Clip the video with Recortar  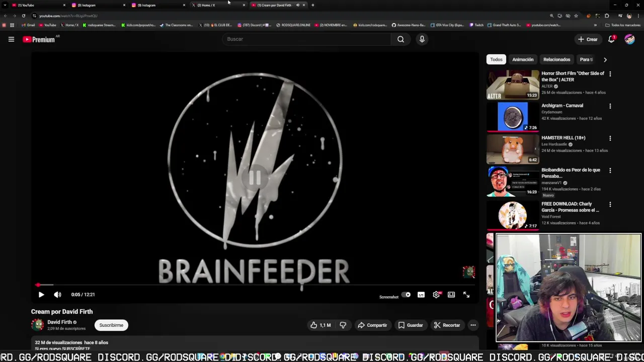pyautogui.click(x=447, y=325)
